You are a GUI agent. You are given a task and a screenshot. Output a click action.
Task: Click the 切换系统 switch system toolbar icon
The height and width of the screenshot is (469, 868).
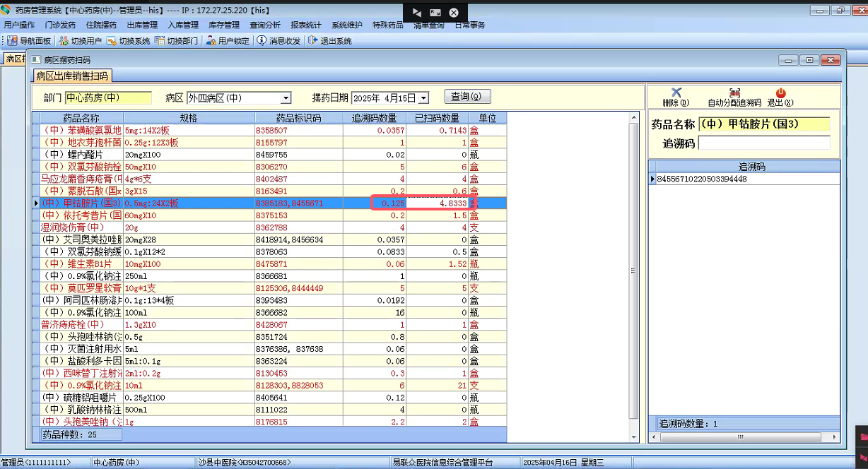[112, 41]
